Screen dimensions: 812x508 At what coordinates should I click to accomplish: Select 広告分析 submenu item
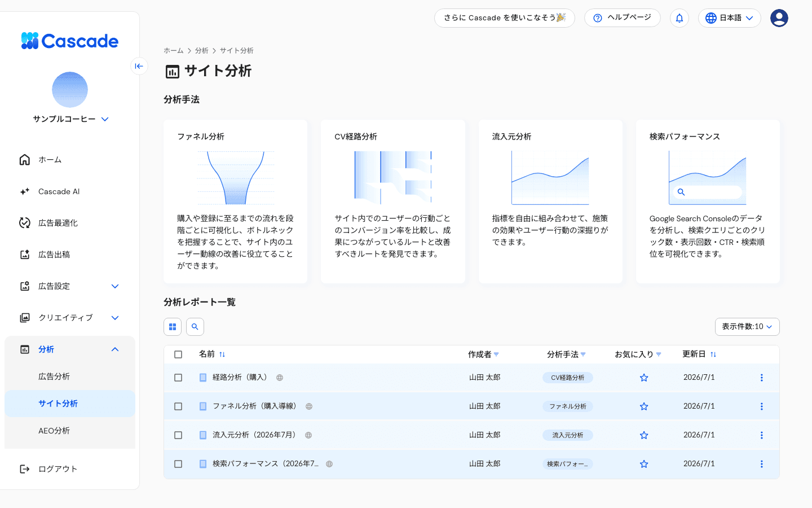(x=70, y=376)
